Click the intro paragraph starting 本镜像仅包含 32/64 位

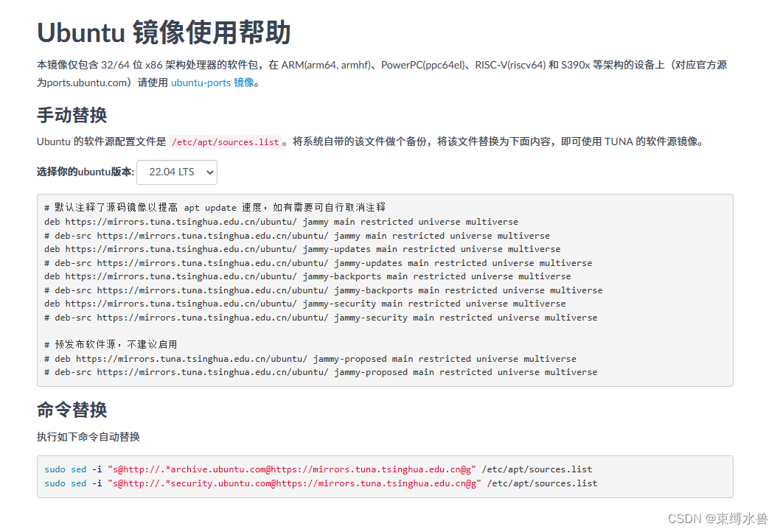point(382,74)
